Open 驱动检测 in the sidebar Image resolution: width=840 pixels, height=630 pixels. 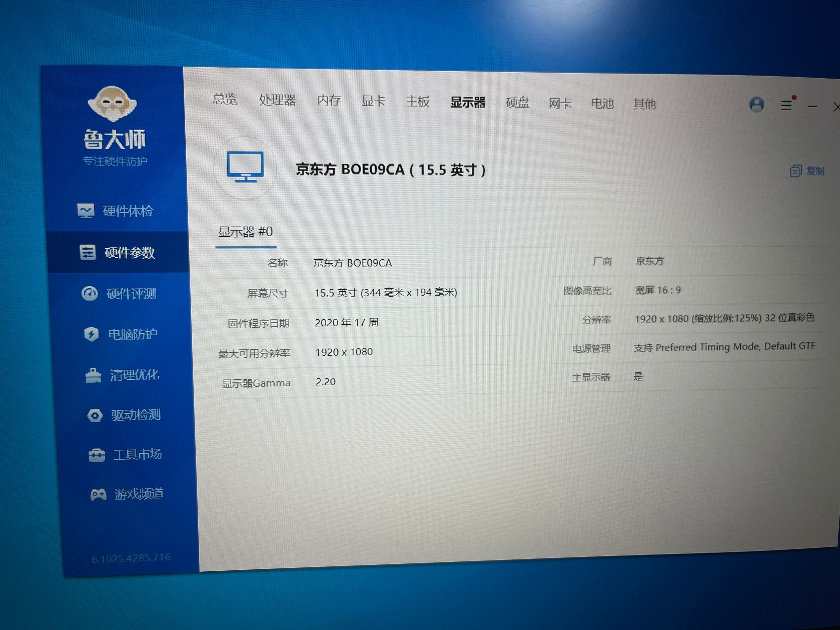[124, 415]
